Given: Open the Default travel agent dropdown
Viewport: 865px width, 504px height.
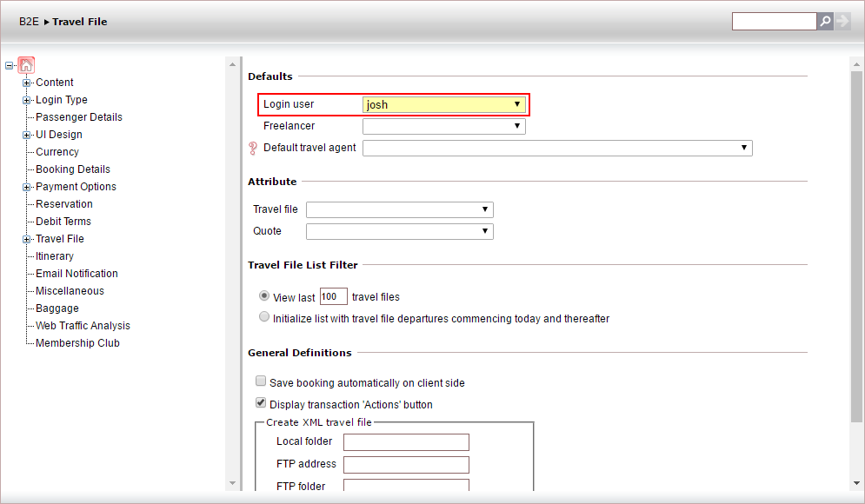Looking at the screenshot, I should coord(556,149).
